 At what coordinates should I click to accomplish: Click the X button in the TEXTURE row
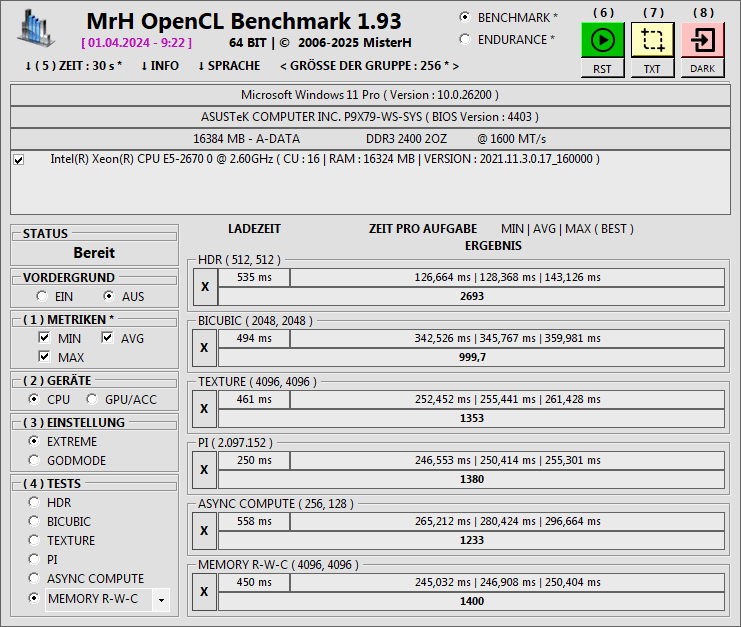click(x=205, y=409)
